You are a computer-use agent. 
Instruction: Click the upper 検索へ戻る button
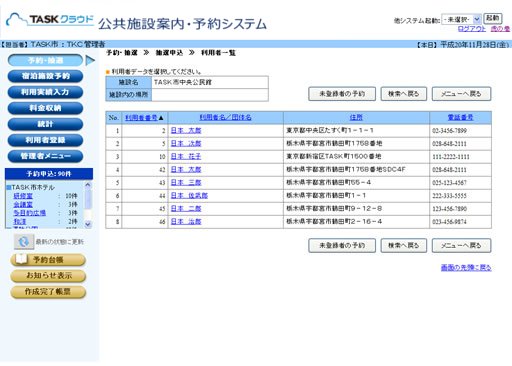pos(404,94)
